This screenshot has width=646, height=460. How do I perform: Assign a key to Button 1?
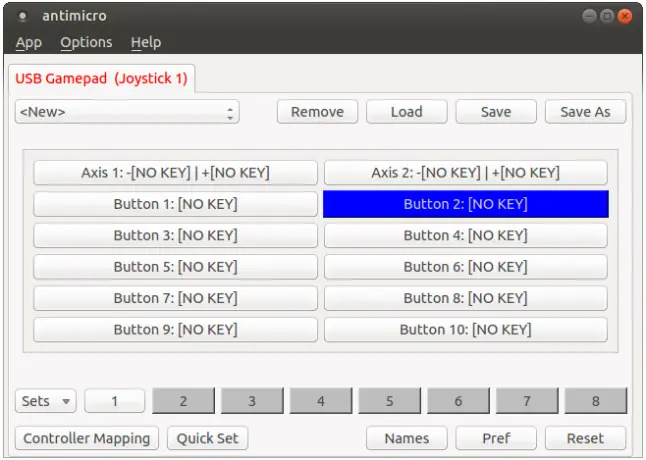click(x=175, y=204)
